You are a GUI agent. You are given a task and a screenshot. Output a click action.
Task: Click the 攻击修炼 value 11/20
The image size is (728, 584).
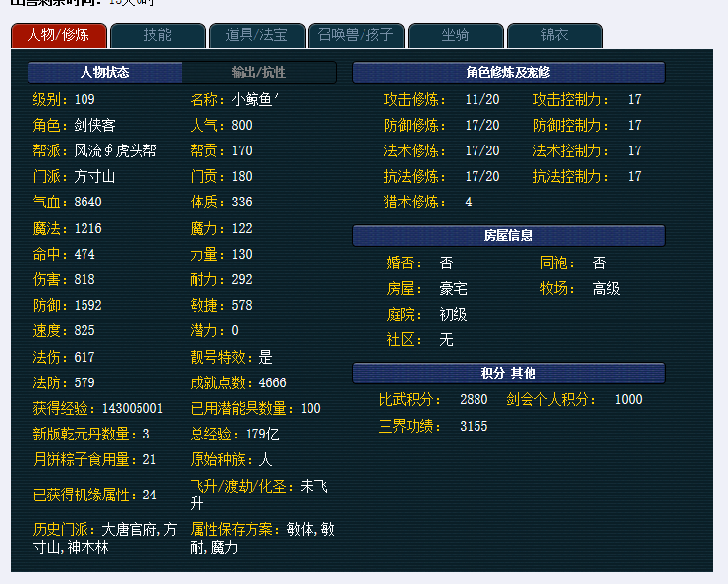482,99
